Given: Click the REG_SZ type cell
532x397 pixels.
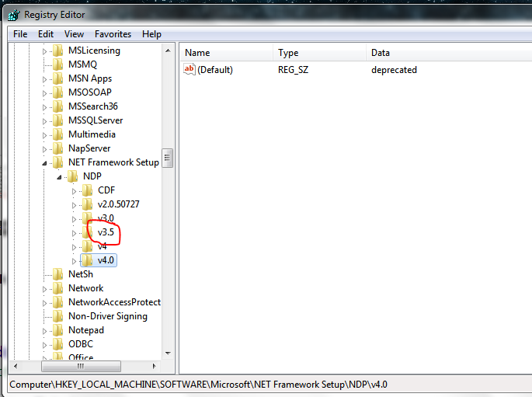Looking at the screenshot, I should pyautogui.click(x=293, y=70).
